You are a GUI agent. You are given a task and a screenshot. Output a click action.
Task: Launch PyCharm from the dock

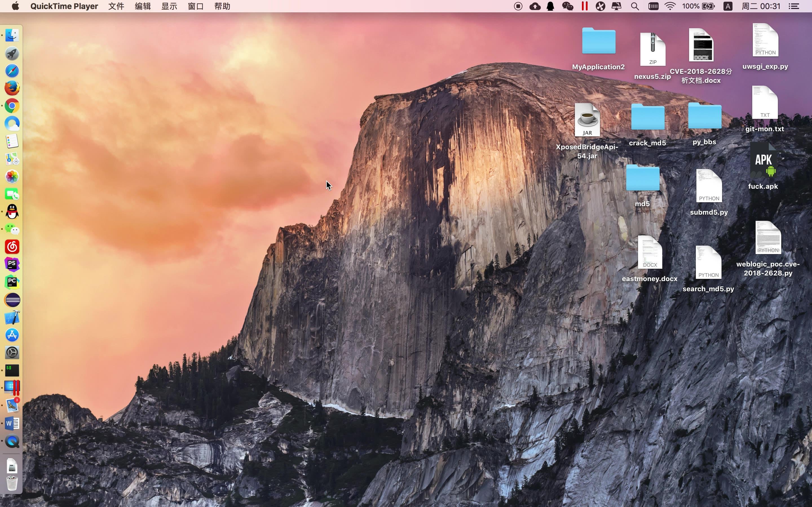click(x=12, y=282)
